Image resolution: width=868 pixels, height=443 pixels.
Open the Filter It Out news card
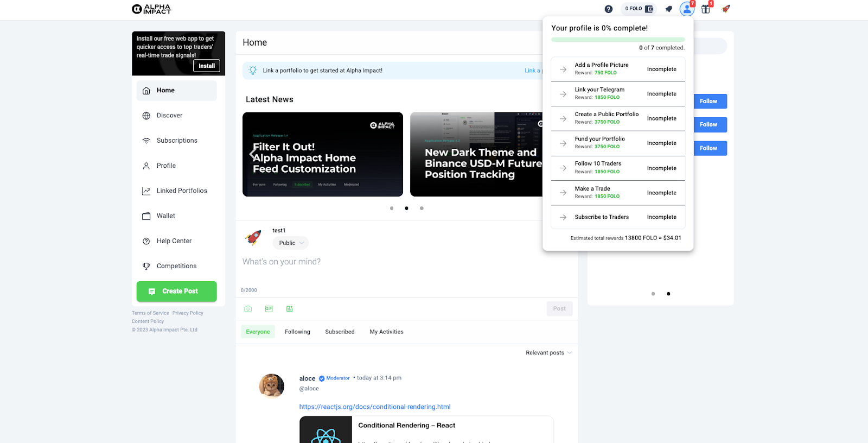[323, 154]
